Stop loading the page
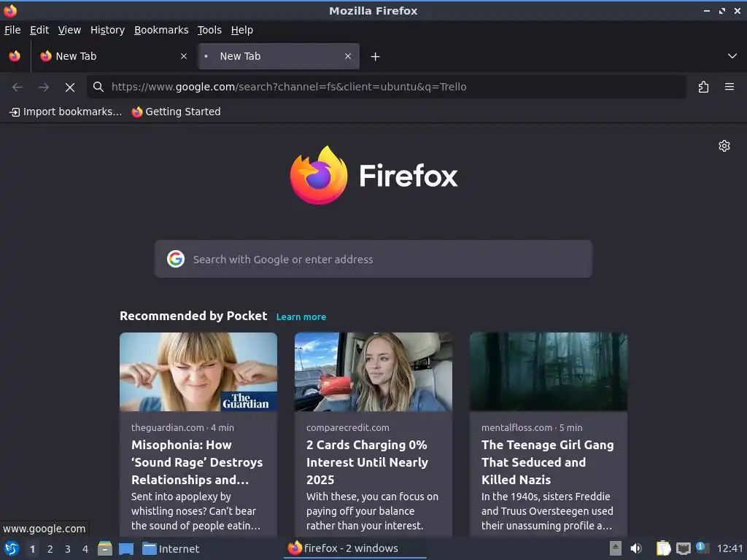 tap(70, 87)
